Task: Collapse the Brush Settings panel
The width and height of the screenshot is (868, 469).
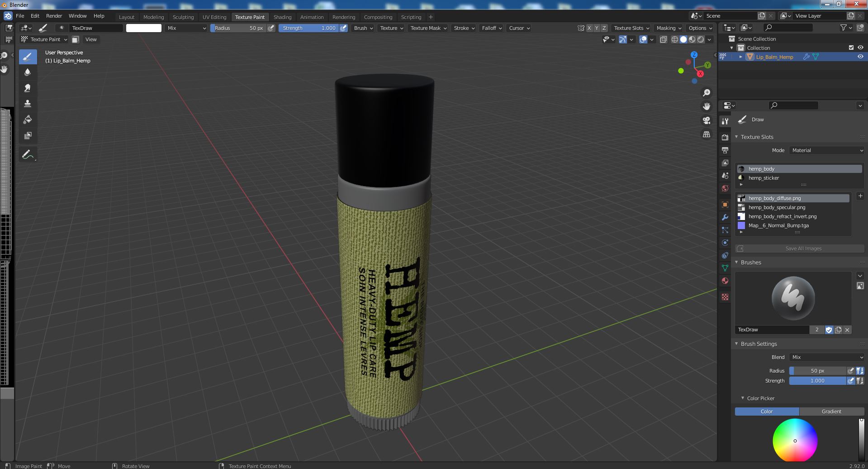Action: click(736, 344)
